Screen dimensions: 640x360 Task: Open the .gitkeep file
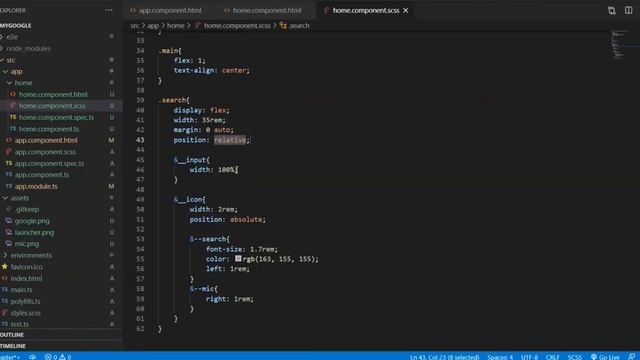27,209
